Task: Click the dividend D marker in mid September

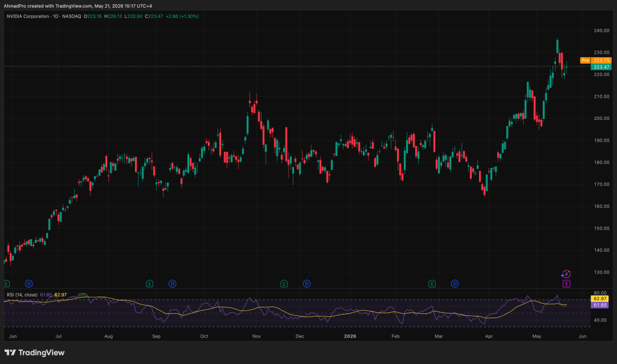Action: coord(172,284)
